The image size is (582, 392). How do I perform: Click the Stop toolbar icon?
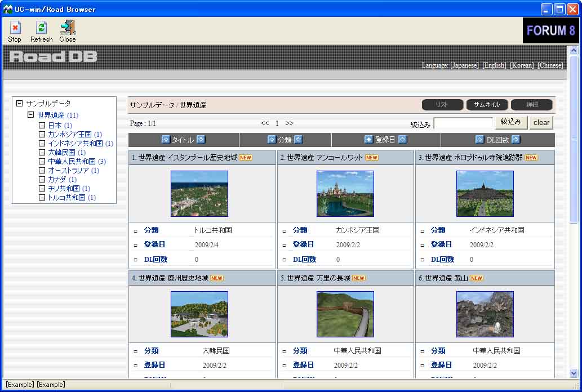click(15, 28)
